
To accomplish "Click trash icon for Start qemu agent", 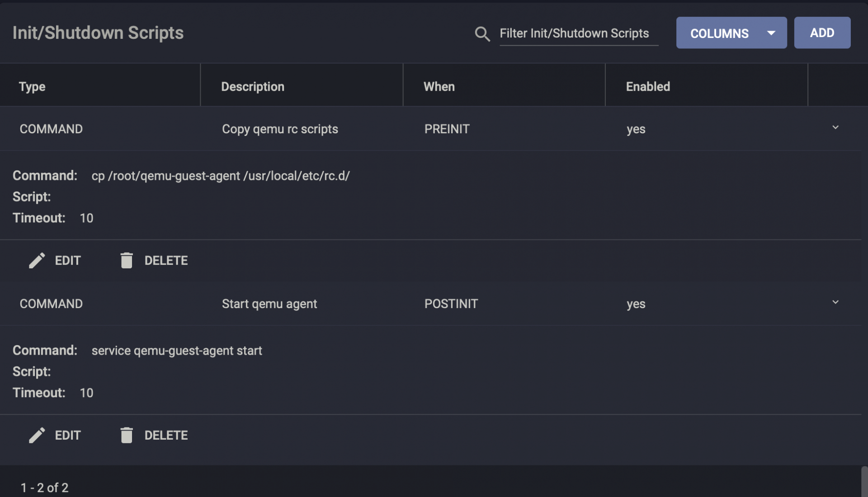I will [x=127, y=435].
